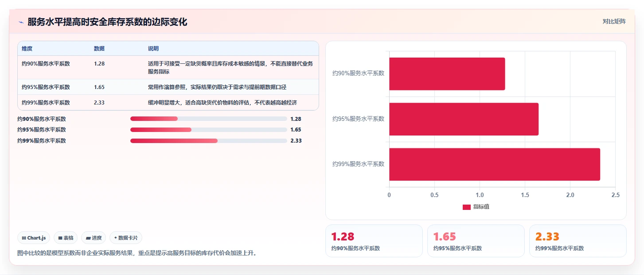This screenshot has width=644, height=275.
Task: Click progress value 1.28
Action: [x=296, y=119]
